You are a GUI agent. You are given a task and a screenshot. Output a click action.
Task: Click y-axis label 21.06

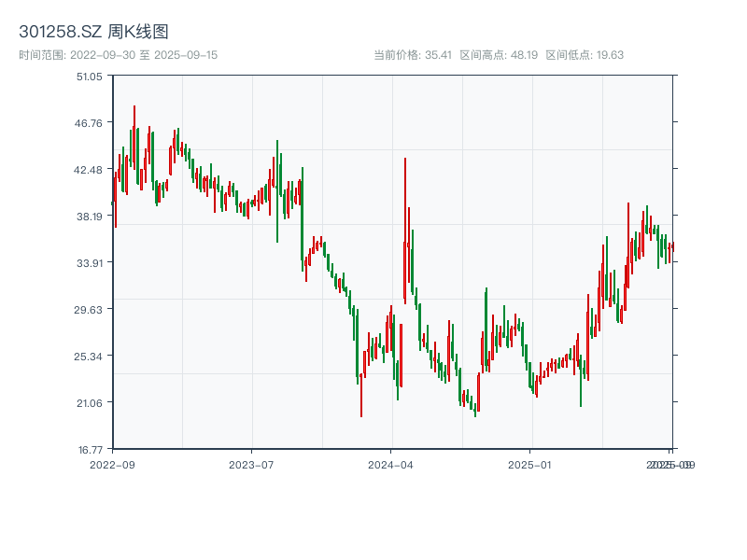tap(90, 403)
